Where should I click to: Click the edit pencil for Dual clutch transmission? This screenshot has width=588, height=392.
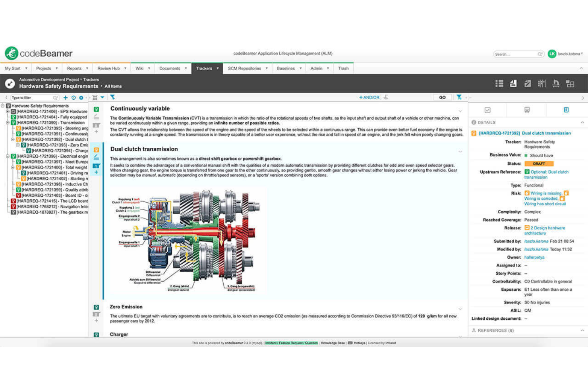[96, 157]
